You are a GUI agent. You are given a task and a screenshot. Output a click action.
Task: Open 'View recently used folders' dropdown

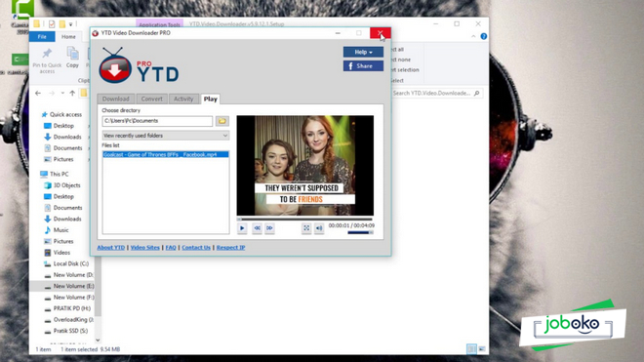coord(166,136)
